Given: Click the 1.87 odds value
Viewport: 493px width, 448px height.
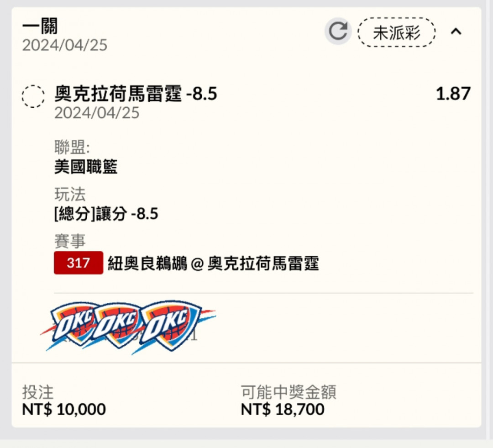Looking at the screenshot, I should point(453,94).
